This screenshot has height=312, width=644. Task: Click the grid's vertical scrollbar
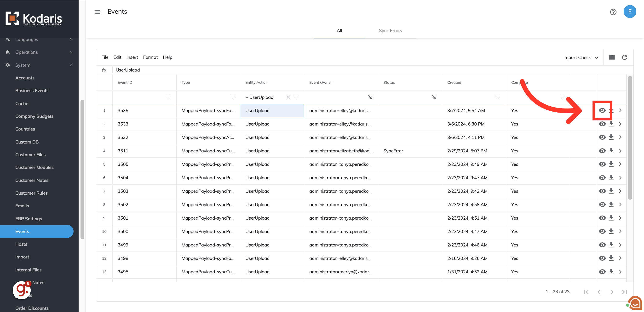coord(630,138)
